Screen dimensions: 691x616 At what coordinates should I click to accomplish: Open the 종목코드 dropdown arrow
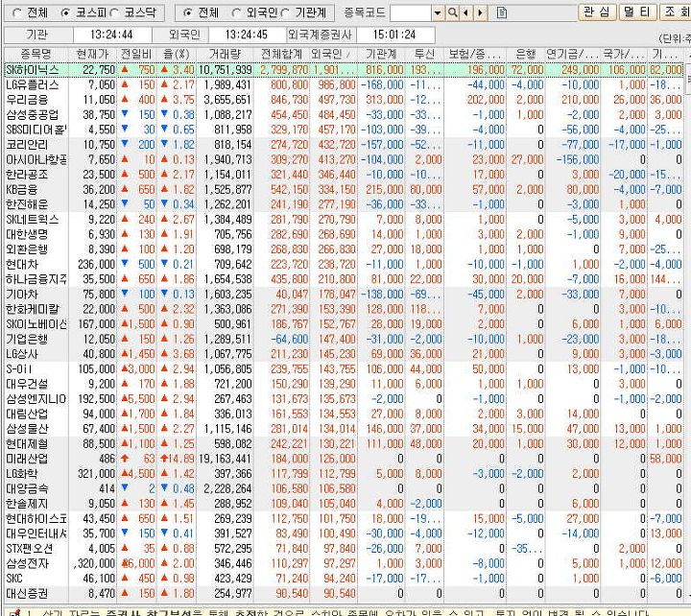point(438,12)
